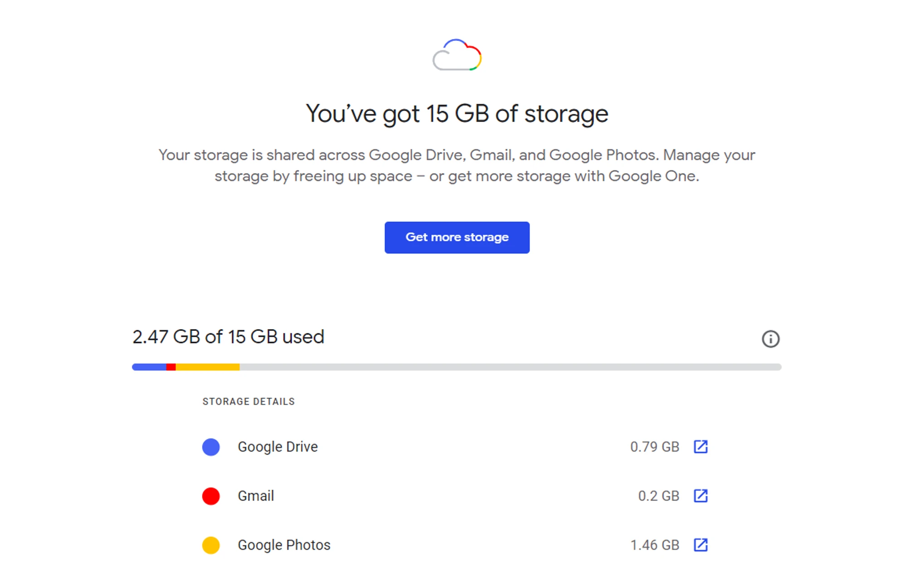This screenshot has height=588, width=907.
Task: Select the Google Drive row label
Action: coord(278,447)
